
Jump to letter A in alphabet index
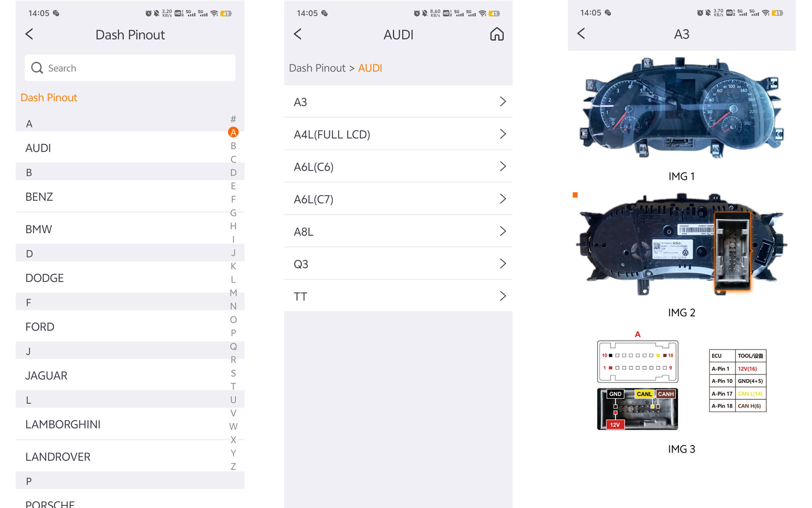pos(233,133)
